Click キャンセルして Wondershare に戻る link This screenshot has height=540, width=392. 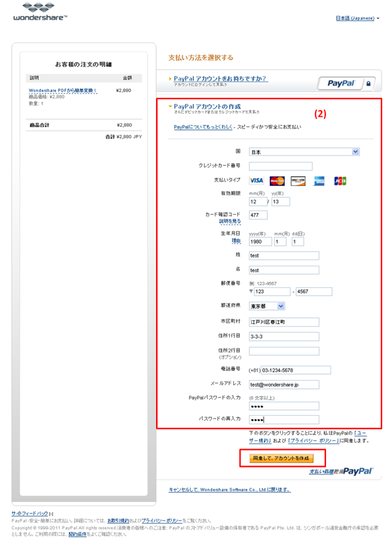pos(229,489)
